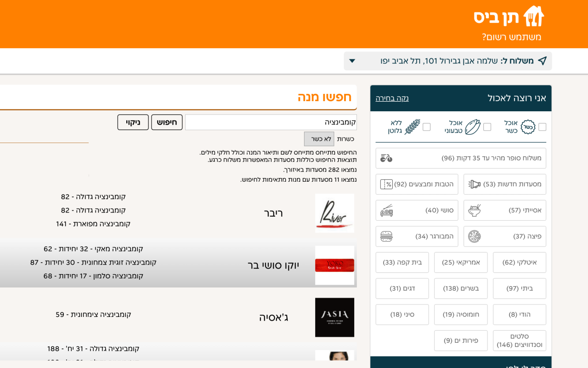Viewport: 588px width, 368px height.
Task: Select dish קומבינציה מפוארת - 141
Action: tap(93, 224)
